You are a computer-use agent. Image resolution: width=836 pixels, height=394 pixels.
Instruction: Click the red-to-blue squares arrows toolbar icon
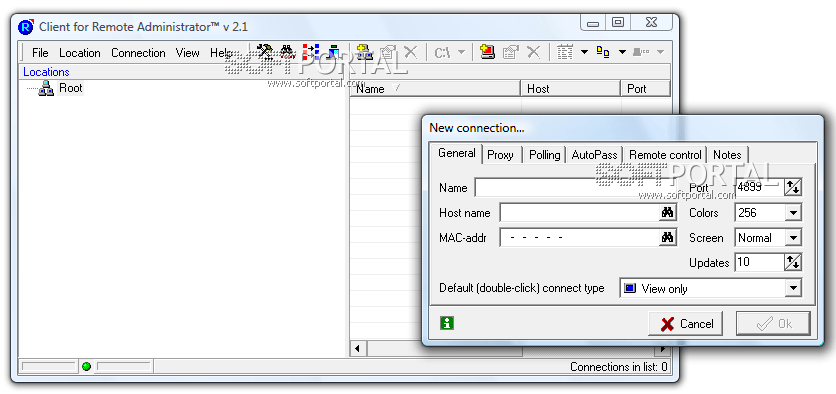coord(311,52)
